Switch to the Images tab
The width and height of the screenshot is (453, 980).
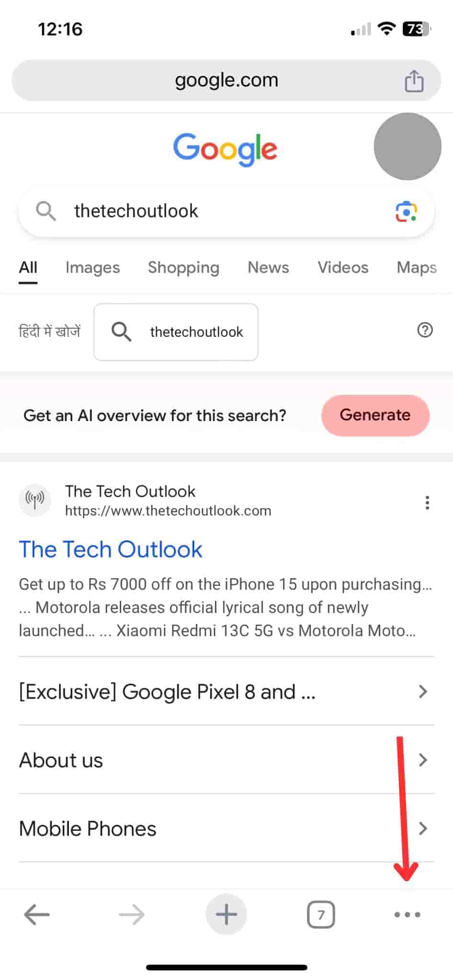tap(92, 267)
